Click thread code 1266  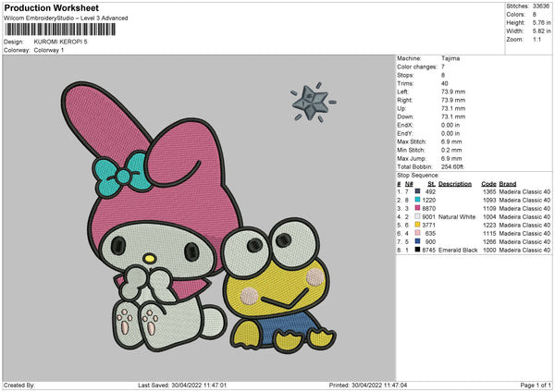pos(489,241)
